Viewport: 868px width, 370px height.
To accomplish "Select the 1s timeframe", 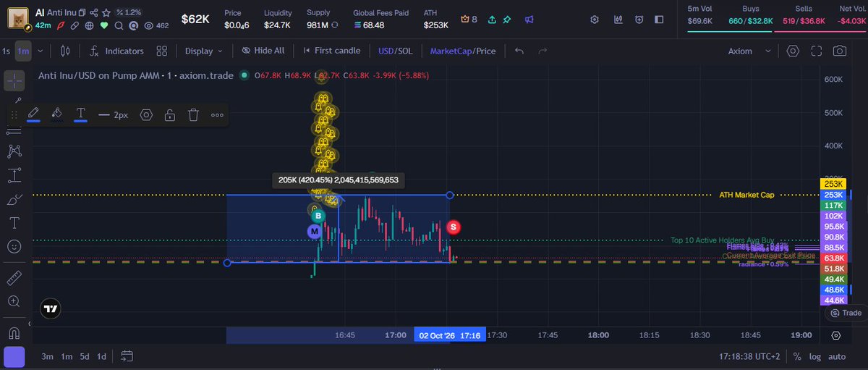I will [x=6, y=51].
